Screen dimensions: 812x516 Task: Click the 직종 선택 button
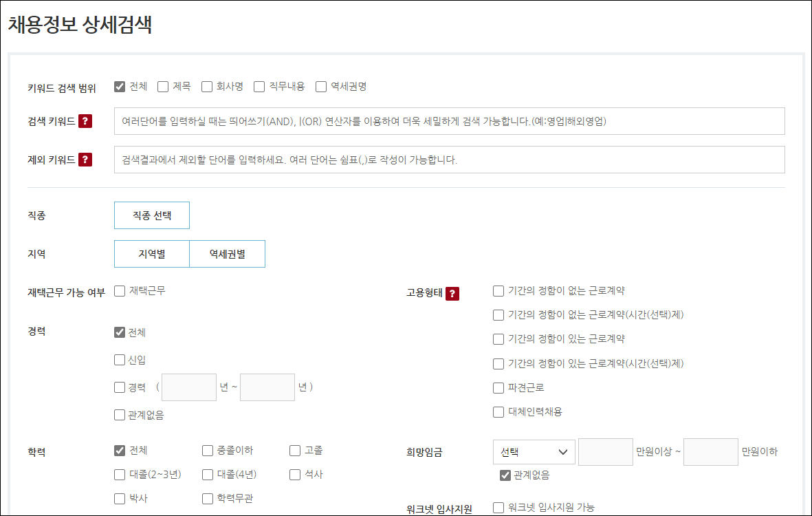152,215
